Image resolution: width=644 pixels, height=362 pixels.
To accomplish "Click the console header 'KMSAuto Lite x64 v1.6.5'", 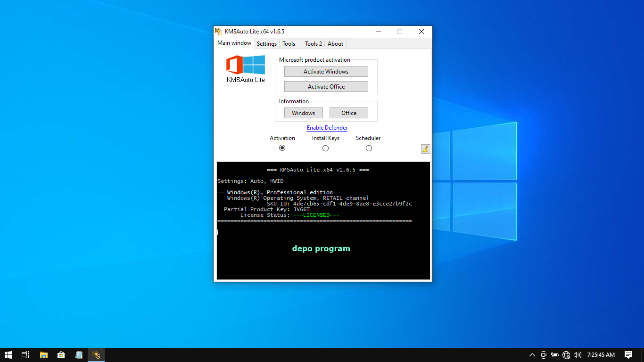I will coord(318,170).
